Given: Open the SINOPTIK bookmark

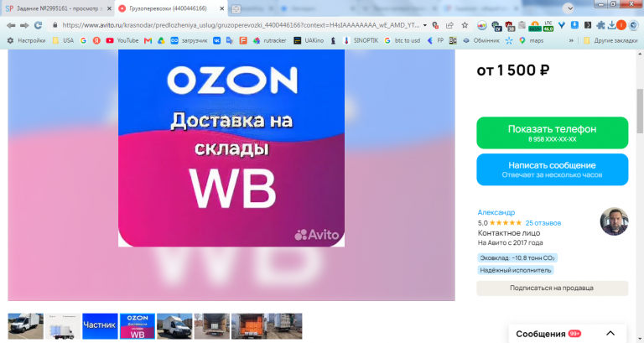Looking at the screenshot, I should pos(361,40).
